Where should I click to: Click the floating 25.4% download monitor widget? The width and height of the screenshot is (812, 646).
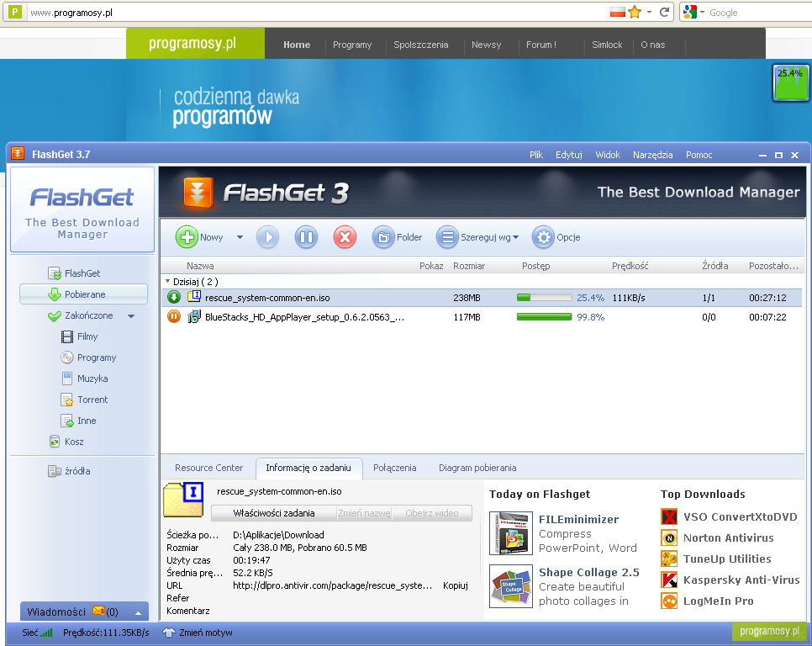click(x=790, y=82)
